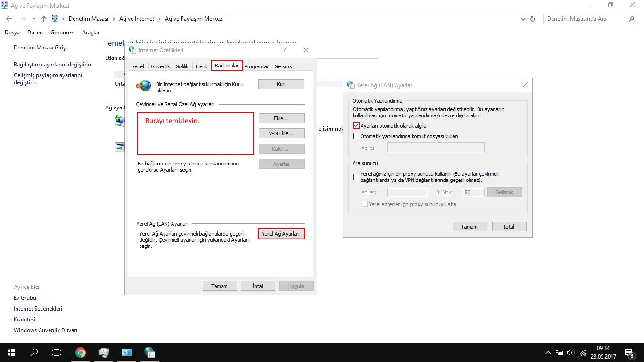Image resolution: width=644 pixels, height=362 pixels.
Task: Click the Control Panel icon in address bar
Action: [x=55, y=19]
